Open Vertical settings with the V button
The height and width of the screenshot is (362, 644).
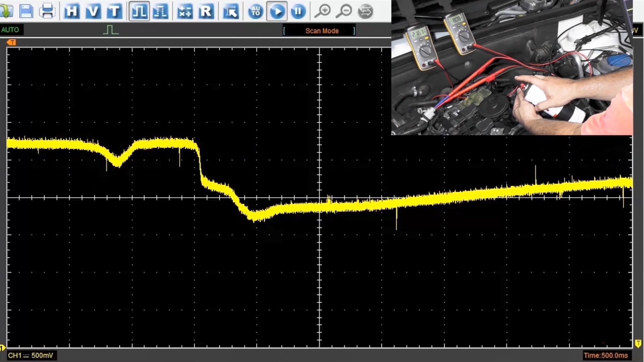[93, 11]
